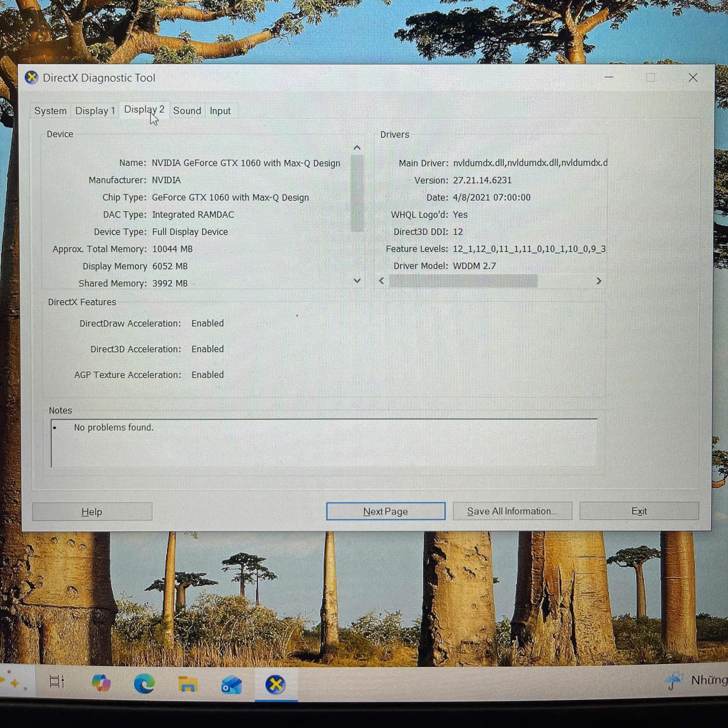Click the Drivers panel horizontal scrollbar thumb
Image resolution: width=728 pixels, height=728 pixels.
pos(463,281)
